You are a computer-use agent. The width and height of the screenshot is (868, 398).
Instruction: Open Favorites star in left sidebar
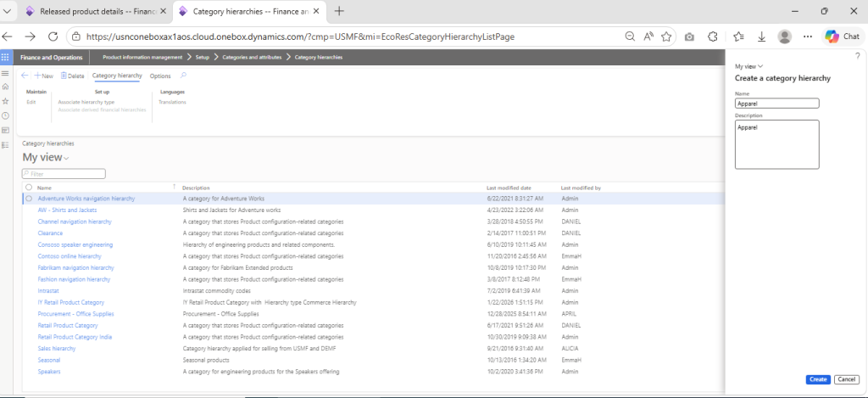(6, 101)
